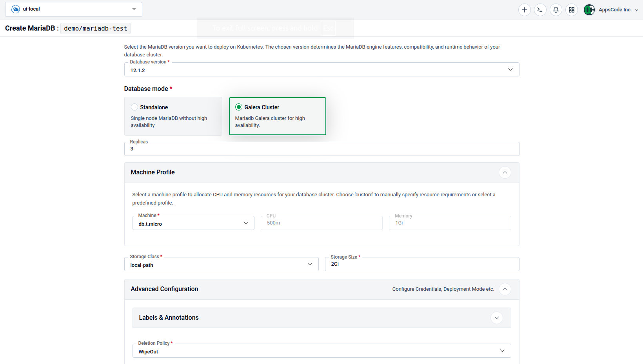
Task: Click 'Configure Credentials, Deployment Mode etc.' text
Action: click(443, 289)
